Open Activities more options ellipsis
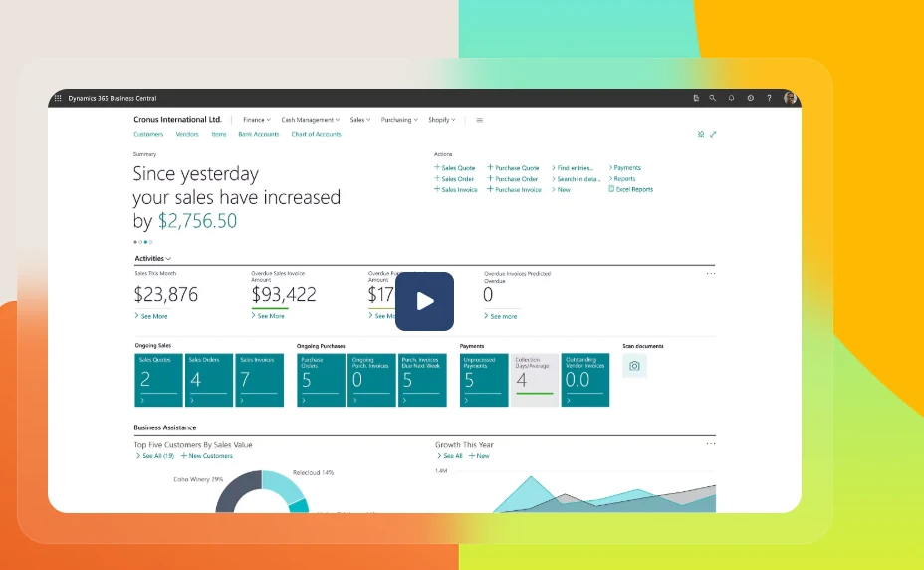The height and width of the screenshot is (570, 924). [711, 274]
